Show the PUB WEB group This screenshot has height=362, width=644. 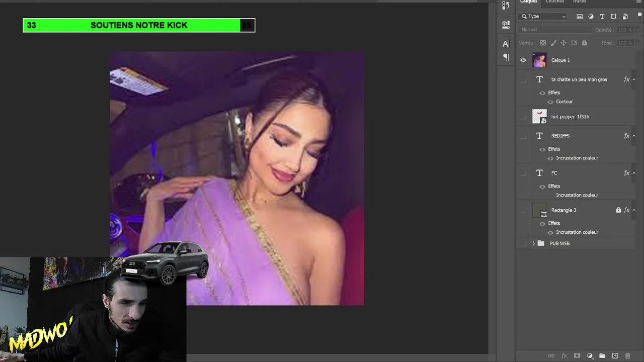pos(523,243)
